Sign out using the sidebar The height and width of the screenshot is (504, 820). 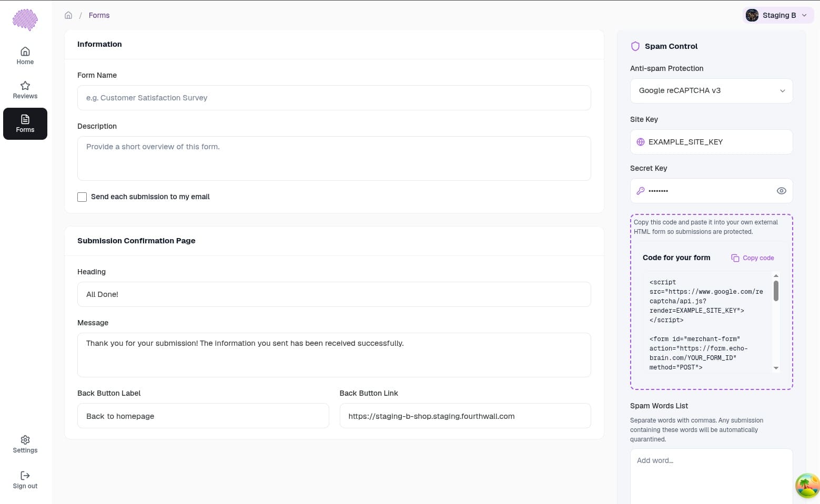pos(25,480)
